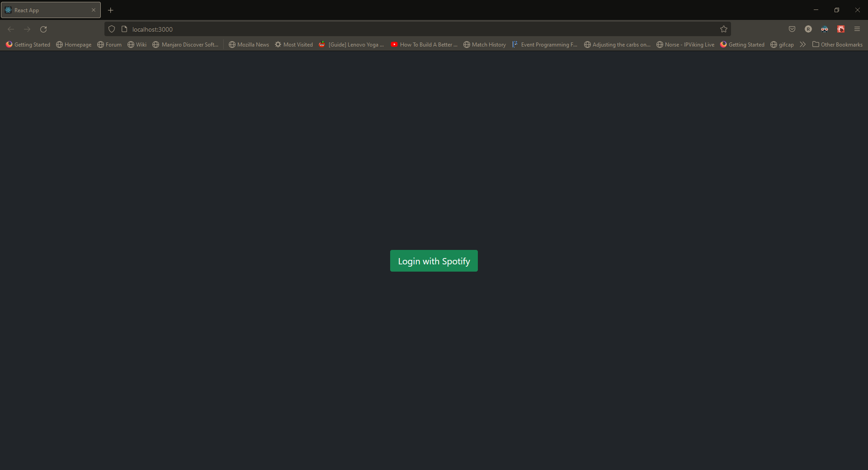Screen dimensions: 868x470
Task: Go back using the back arrow
Action: [11, 29]
